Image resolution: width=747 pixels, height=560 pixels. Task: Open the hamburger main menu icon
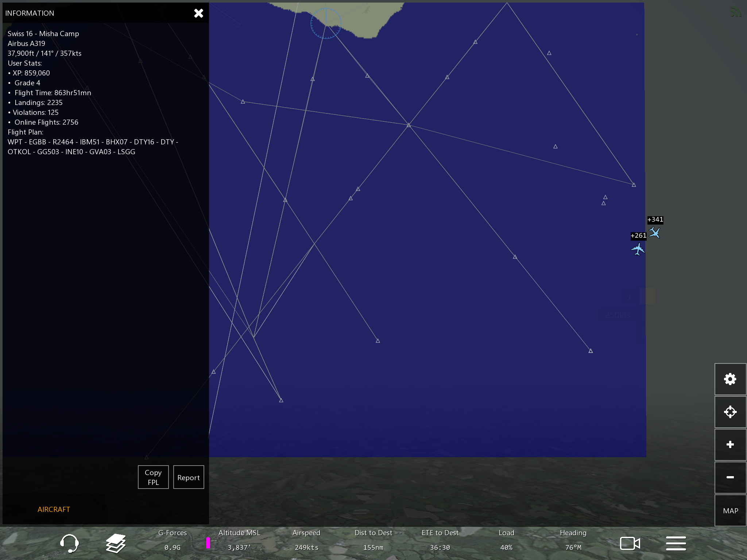(x=676, y=543)
